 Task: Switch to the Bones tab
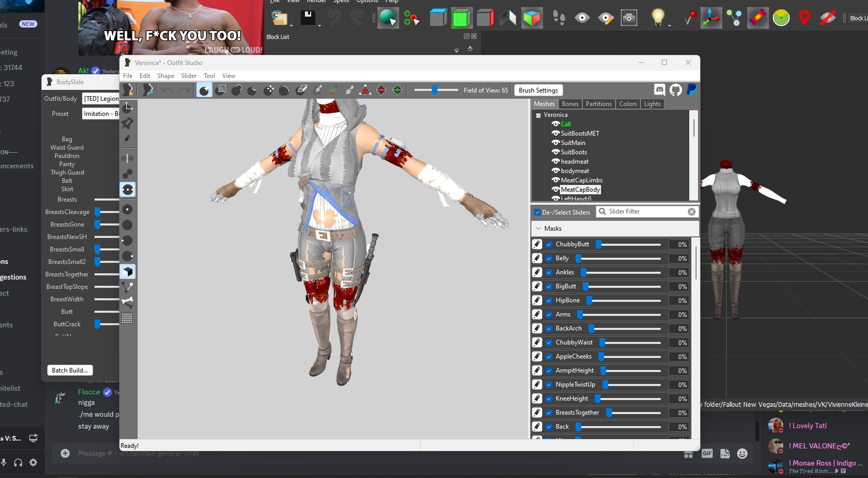click(570, 104)
